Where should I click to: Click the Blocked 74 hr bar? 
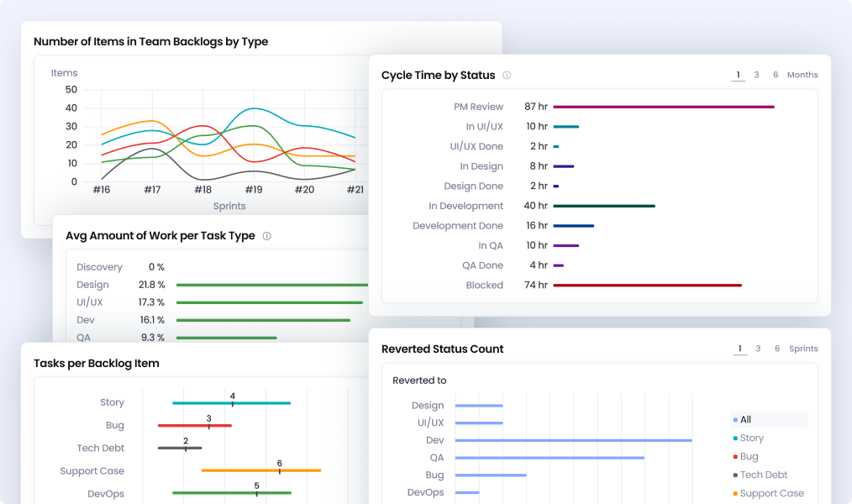coord(647,286)
